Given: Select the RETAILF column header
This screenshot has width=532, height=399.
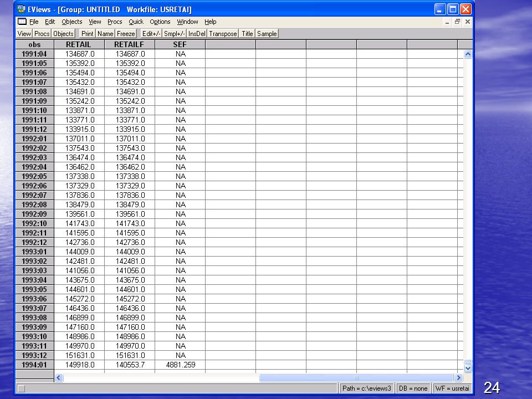Looking at the screenshot, I should tap(130, 44).
